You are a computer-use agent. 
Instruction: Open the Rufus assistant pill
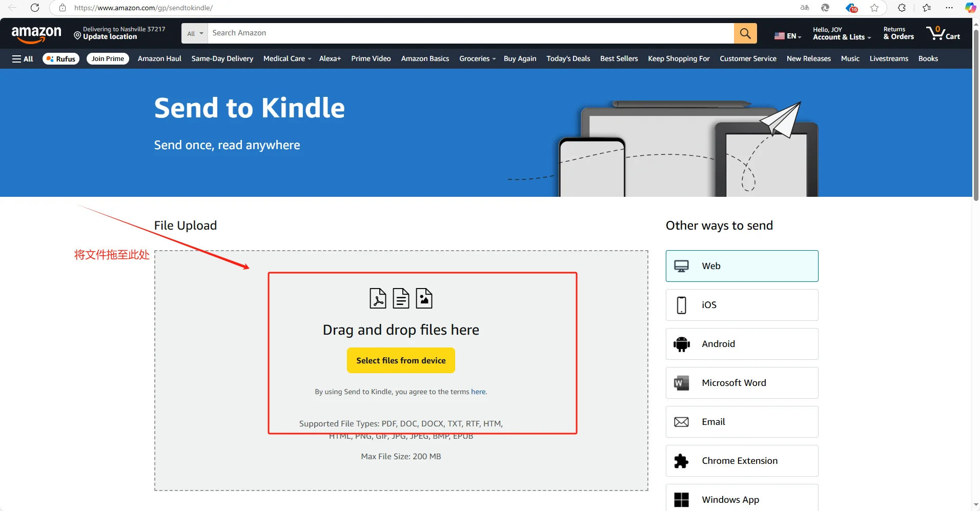coord(61,59)
